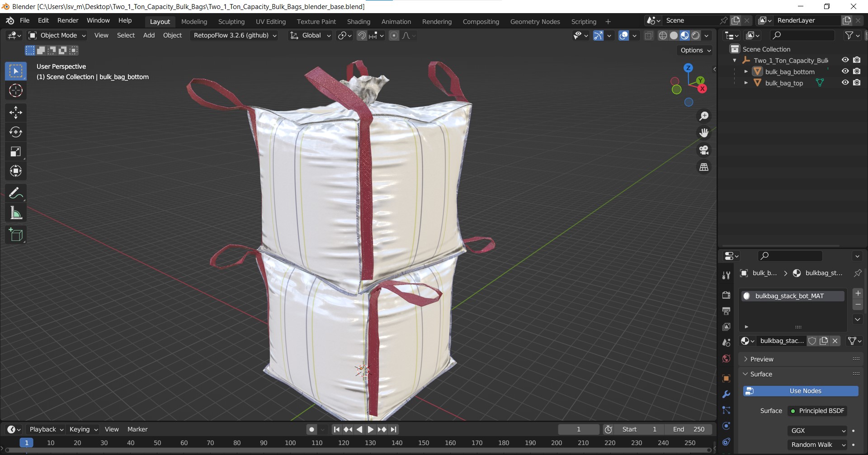Switch to the Shading workspace
The height and width of the screenshot is (455, 868).
(359, 22)
